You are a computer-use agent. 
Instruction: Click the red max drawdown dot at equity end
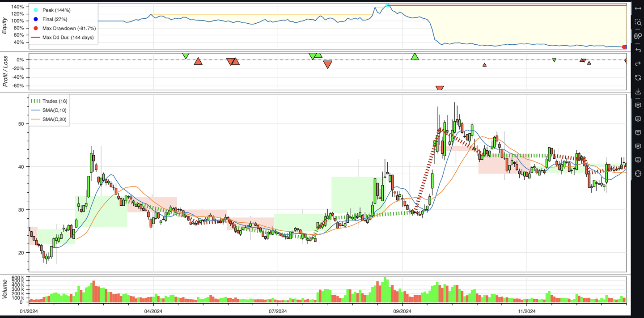pos(624,47)
